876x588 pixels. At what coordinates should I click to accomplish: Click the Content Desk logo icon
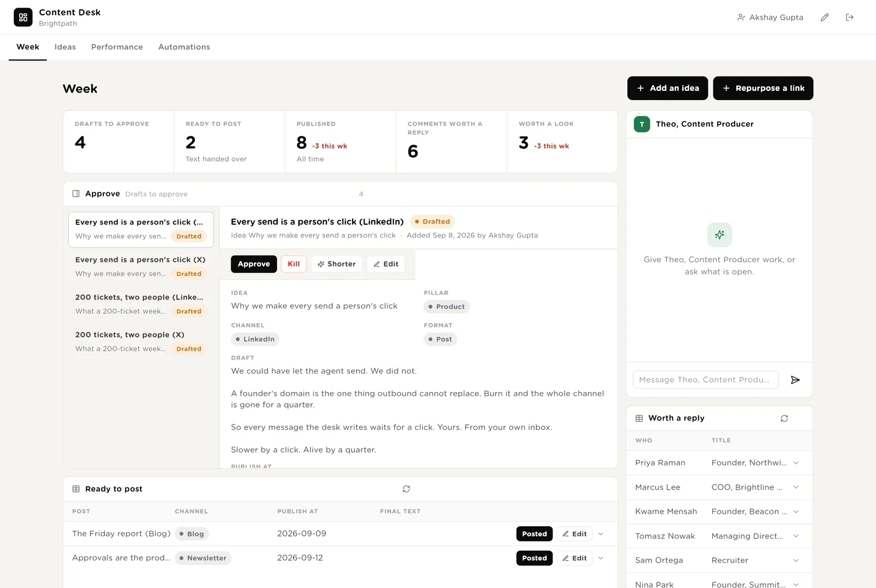pyautogui.click(x=23, y=18)
